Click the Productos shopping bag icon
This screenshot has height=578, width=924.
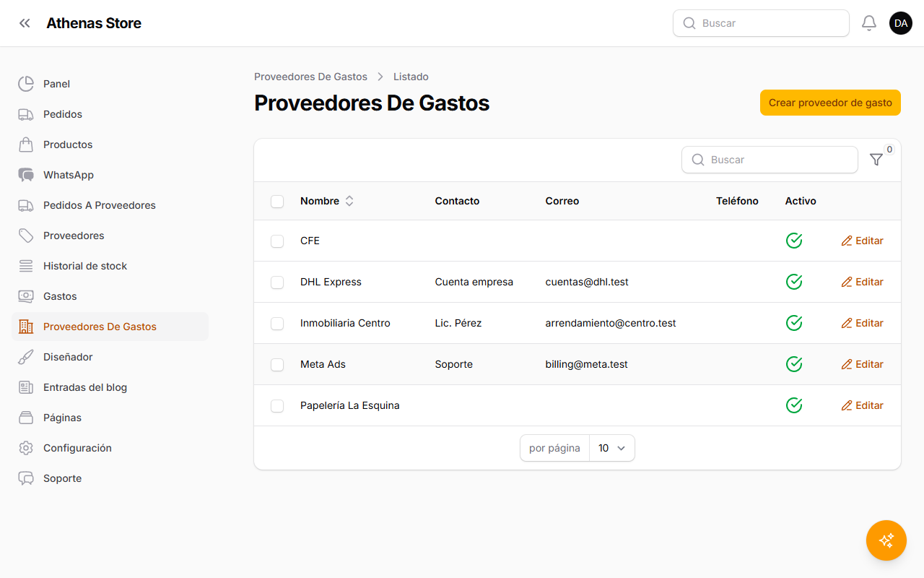pos(26,144)
